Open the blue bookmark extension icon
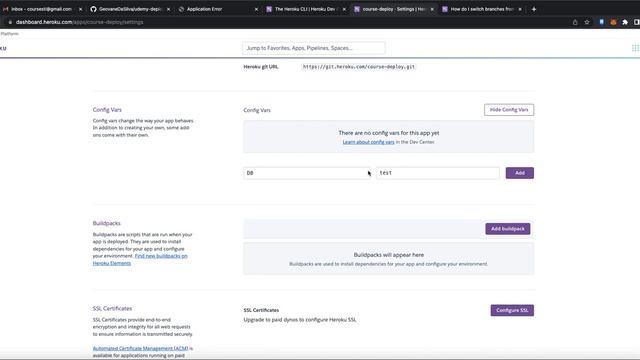 pyautogui.click(x=601, y=22)
